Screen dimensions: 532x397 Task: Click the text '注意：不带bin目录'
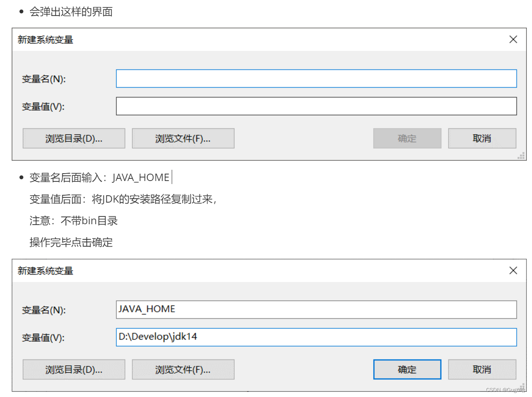(x=74, y=221)
